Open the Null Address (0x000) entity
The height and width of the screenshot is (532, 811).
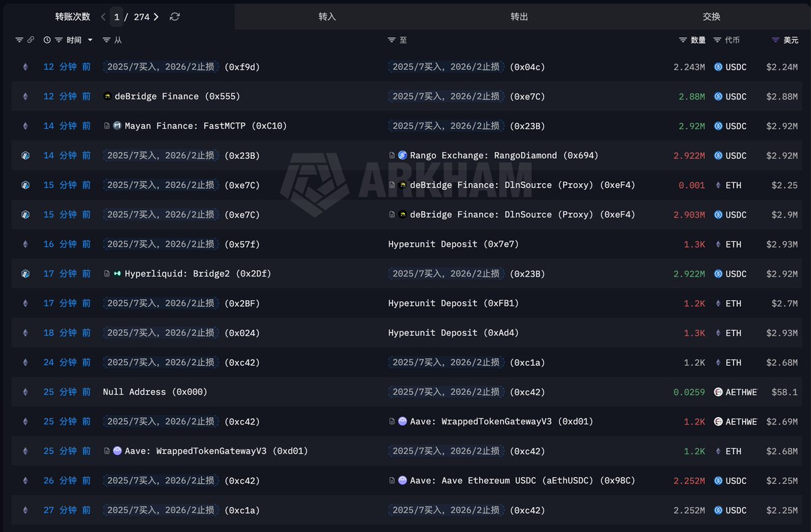pyautogui.click(x=155, y=392)
